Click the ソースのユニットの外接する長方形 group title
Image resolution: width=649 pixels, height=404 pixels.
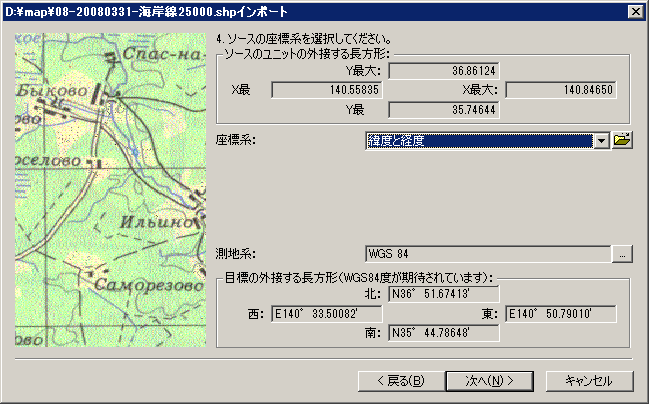[307, 54]
